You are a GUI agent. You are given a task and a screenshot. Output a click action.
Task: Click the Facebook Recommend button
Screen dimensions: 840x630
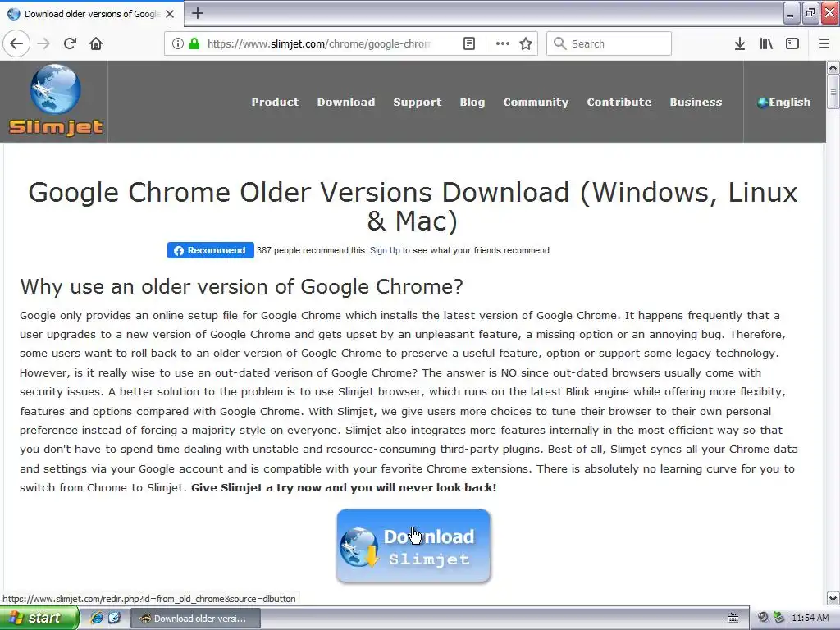coord(211,250)
